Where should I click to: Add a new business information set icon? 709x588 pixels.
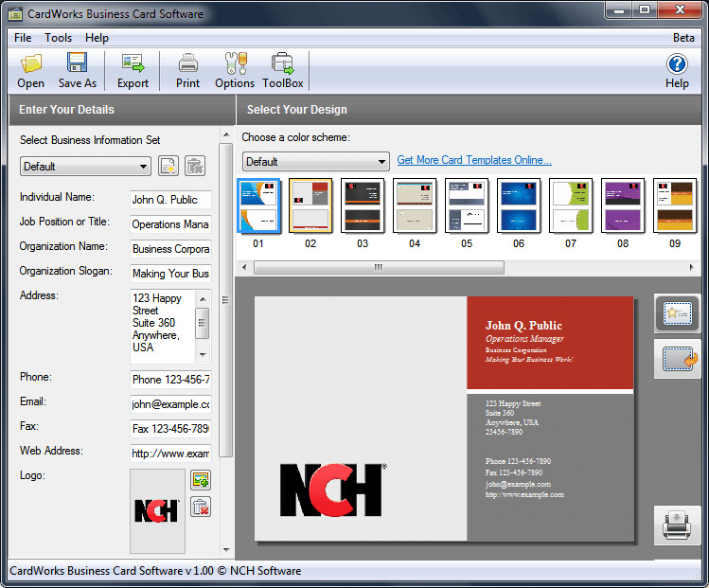pos(168,166)
